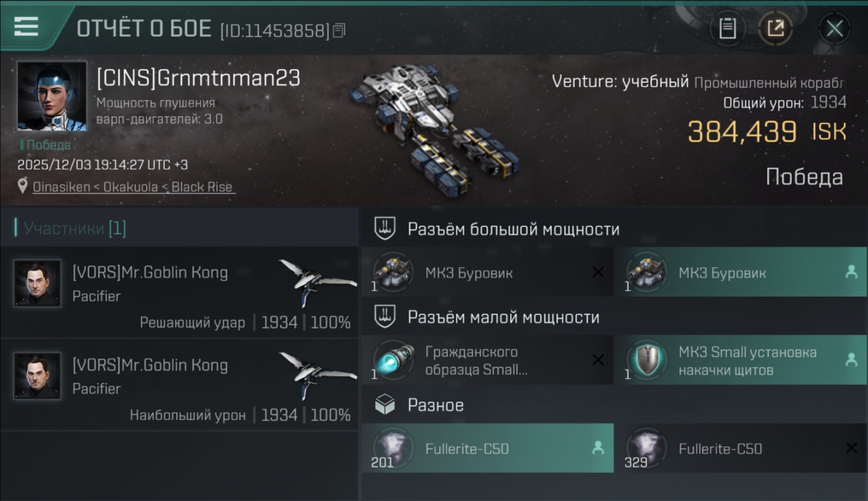Click the Pacifier ship icon in final blow row
This screenshot has height=501, width=868.
[317, 282]
